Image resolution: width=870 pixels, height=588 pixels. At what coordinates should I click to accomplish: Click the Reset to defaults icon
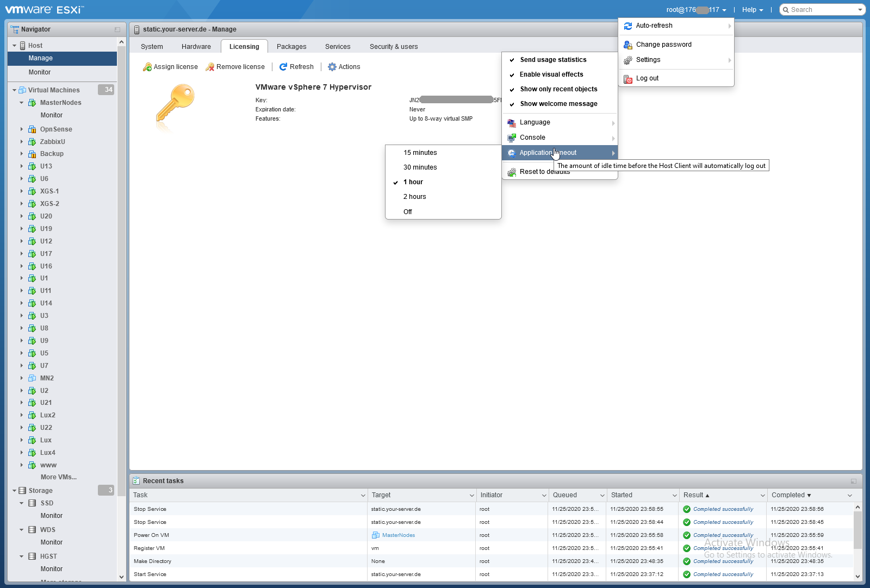(512, 172)
